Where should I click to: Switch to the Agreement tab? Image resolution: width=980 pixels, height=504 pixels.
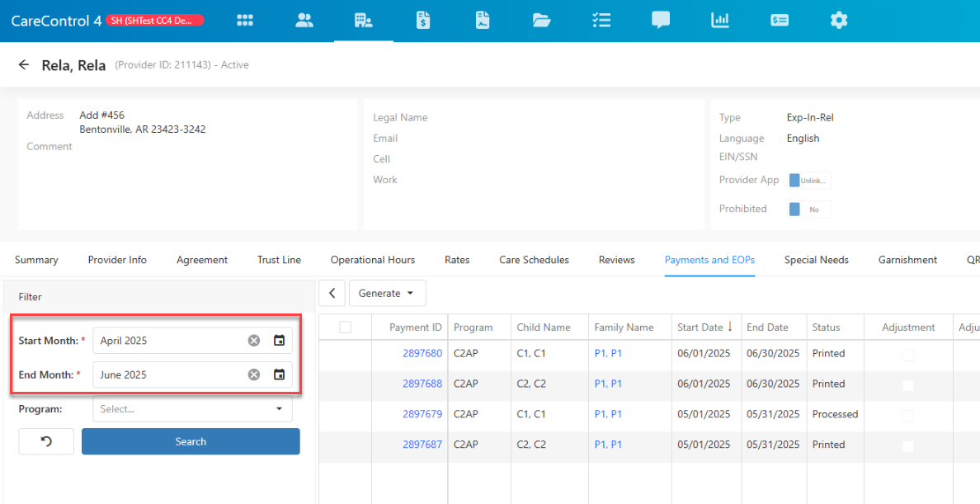202,260
